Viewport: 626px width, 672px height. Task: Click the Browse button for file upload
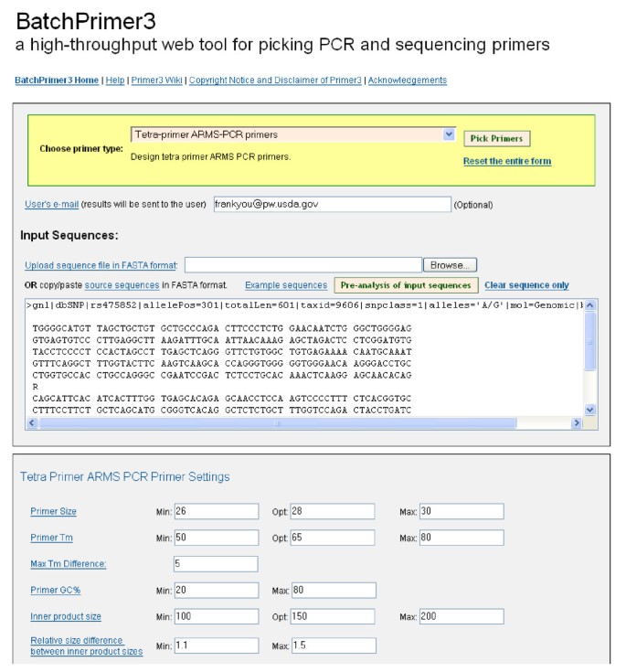(x=450, y=265)
